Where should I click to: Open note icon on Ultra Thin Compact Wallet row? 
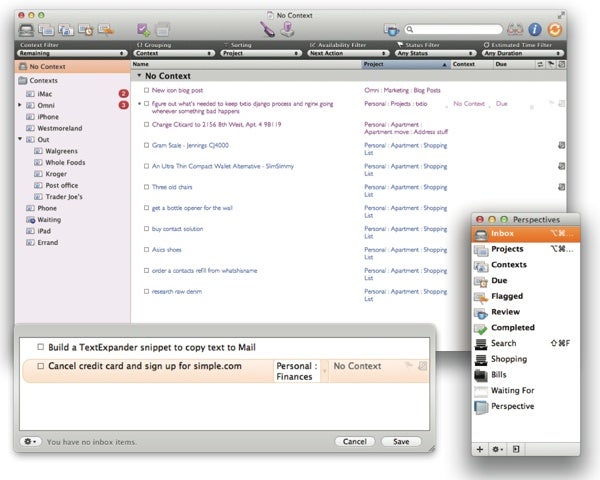click(x=561, y=166)
